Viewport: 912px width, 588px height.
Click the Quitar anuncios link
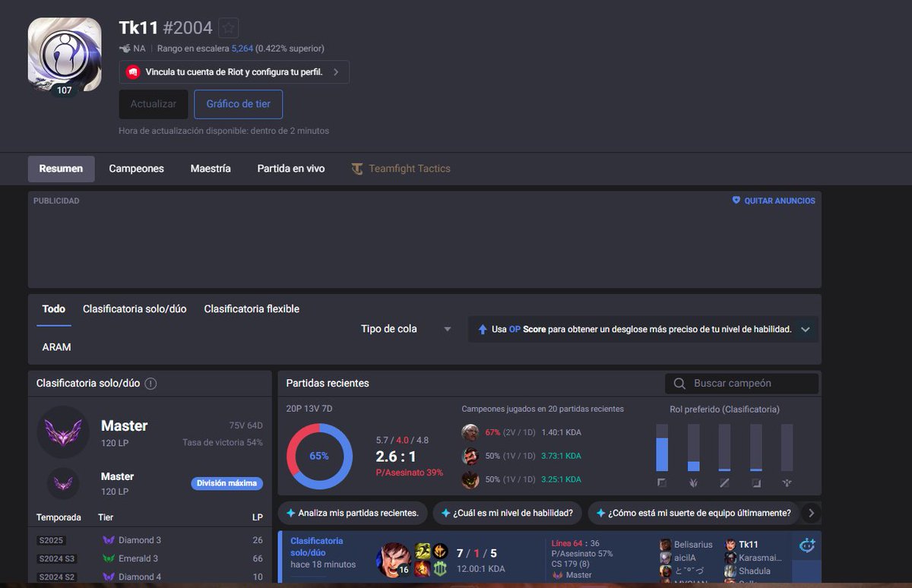tap(774, 201)
